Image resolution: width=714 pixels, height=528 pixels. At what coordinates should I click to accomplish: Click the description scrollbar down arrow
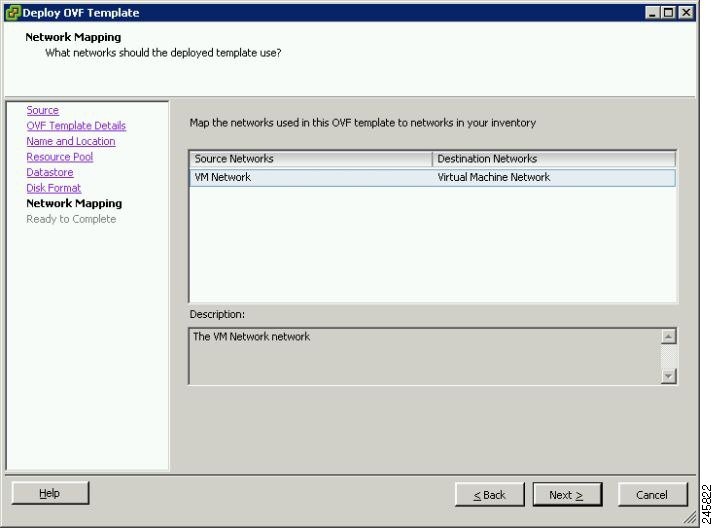click(668, 376)
